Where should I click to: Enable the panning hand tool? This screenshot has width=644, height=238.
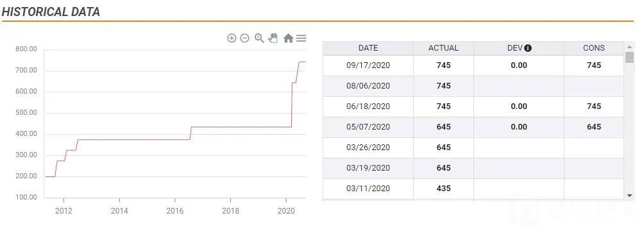pyautogui.click(x=273, y=38)
